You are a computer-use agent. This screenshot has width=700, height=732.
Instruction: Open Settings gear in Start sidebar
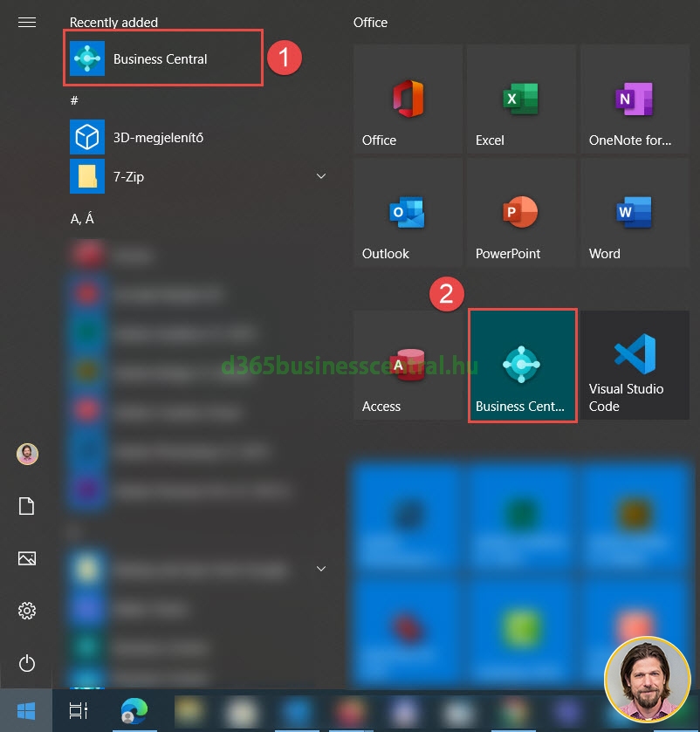[x=27, y=611]
